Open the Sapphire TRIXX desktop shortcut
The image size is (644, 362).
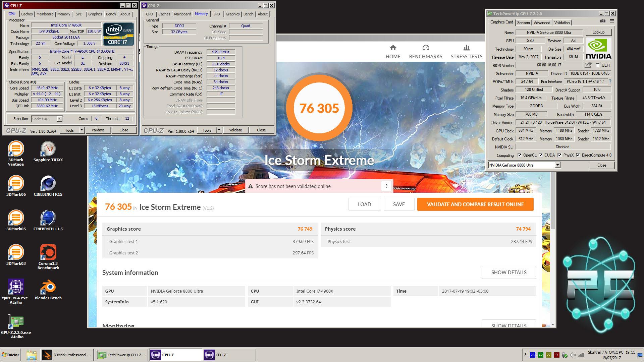tap(48, 152)
